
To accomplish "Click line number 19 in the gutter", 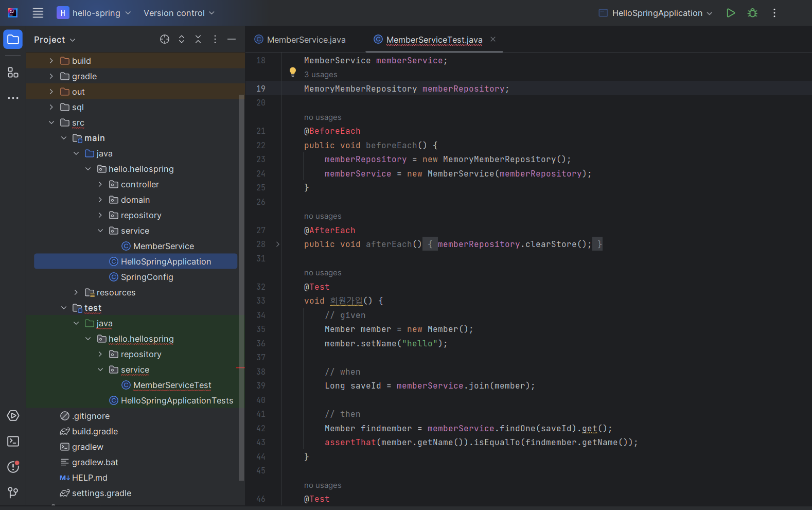I will click(x=261, y=89).
